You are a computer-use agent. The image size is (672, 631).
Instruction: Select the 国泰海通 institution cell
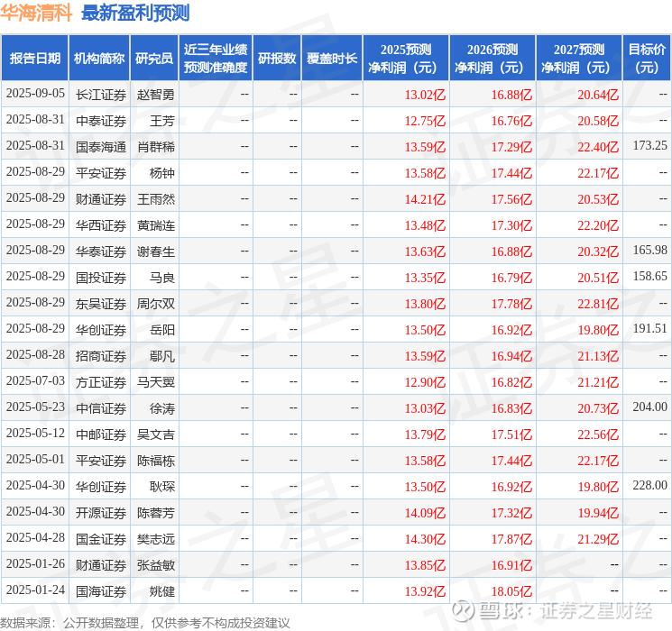[101, 147]
